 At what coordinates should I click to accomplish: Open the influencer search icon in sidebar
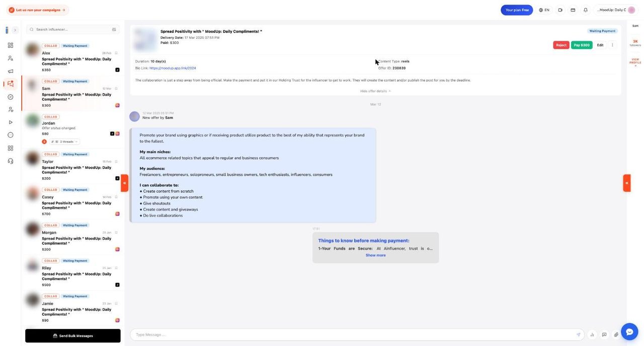coord(11,58)
